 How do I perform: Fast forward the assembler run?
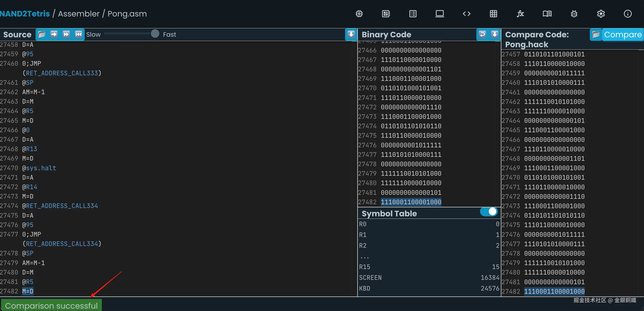66,34
